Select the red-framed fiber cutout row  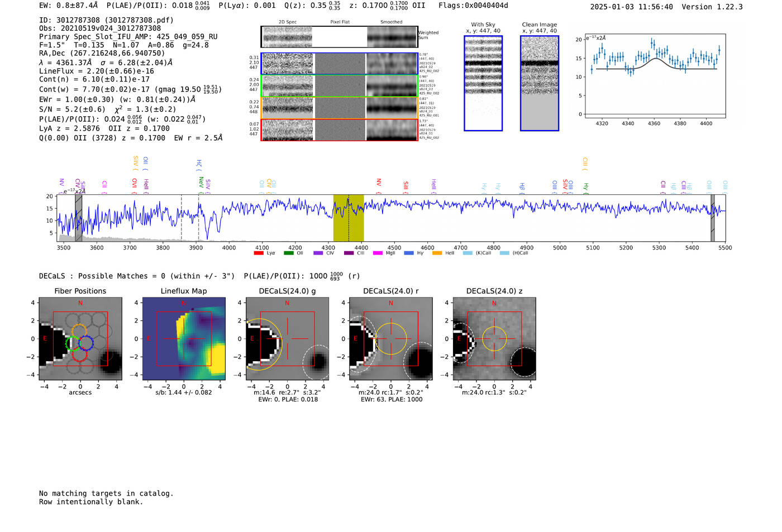339,130
